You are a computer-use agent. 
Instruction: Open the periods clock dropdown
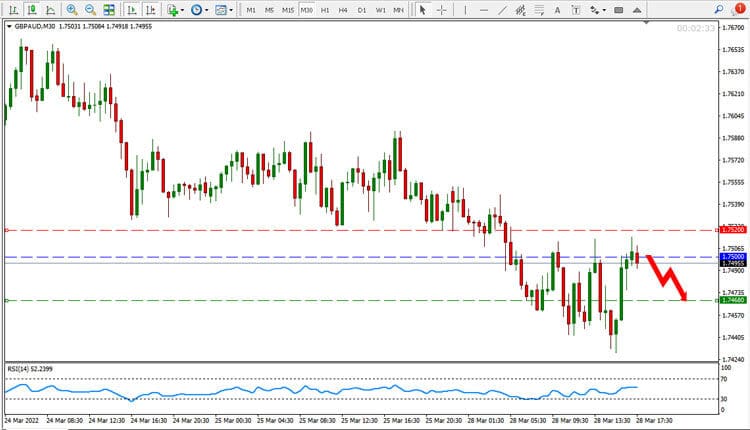(x=198, y=10)
